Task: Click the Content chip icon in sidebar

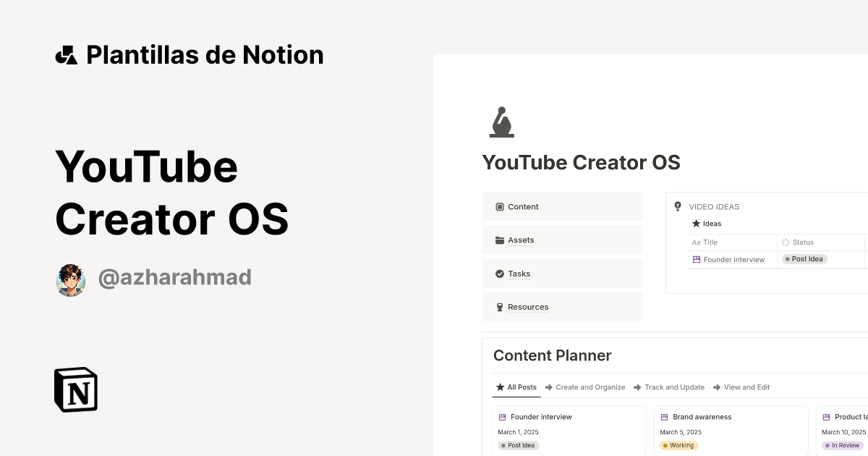Action: (499, 206)
